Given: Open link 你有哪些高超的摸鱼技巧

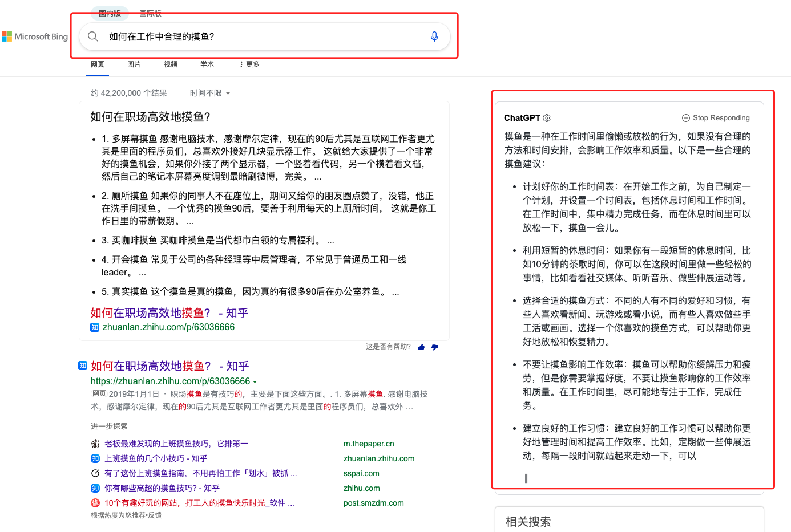Looking at the screenshot, I should [x=162, y=488].
